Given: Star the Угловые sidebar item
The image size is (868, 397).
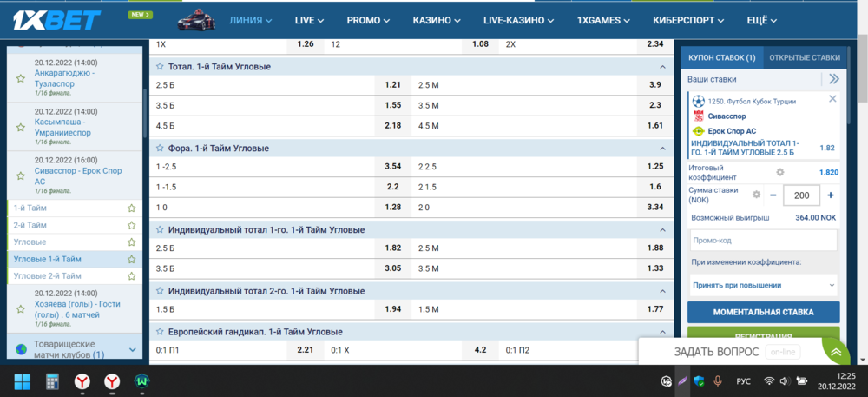Looking at the screenshot, I should tap(131, 242).
